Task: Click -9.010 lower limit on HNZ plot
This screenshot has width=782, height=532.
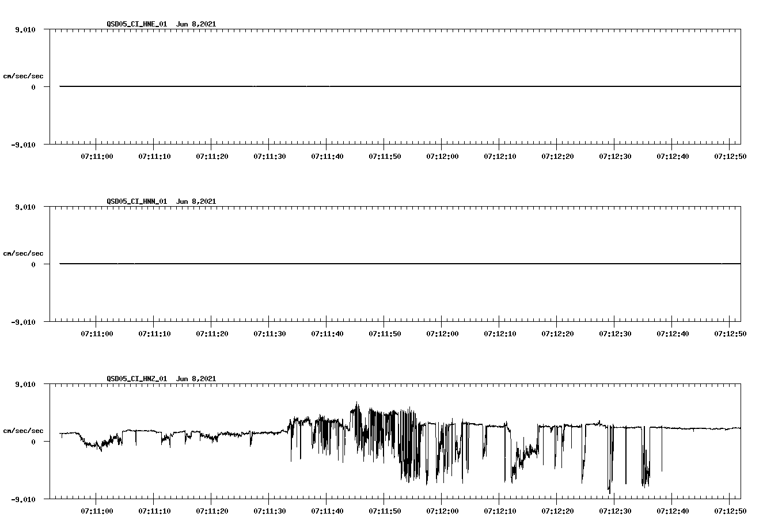Action: click(22, 500)
